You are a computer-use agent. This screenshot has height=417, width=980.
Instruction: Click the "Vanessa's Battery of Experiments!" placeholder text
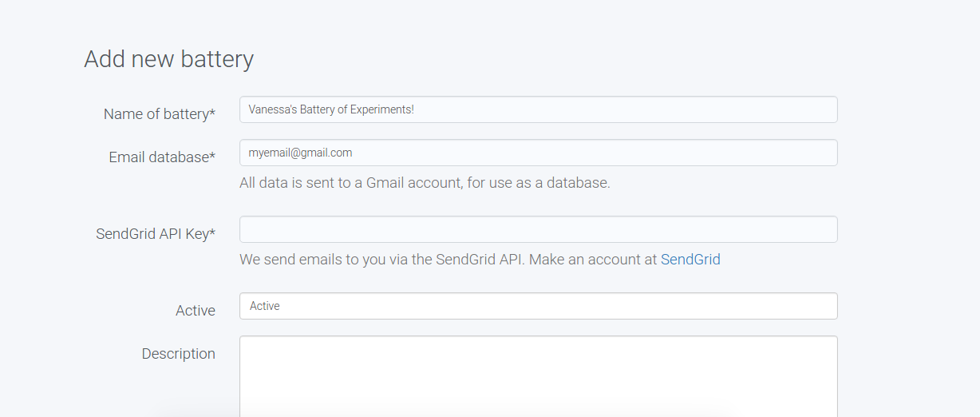point(331,109)
